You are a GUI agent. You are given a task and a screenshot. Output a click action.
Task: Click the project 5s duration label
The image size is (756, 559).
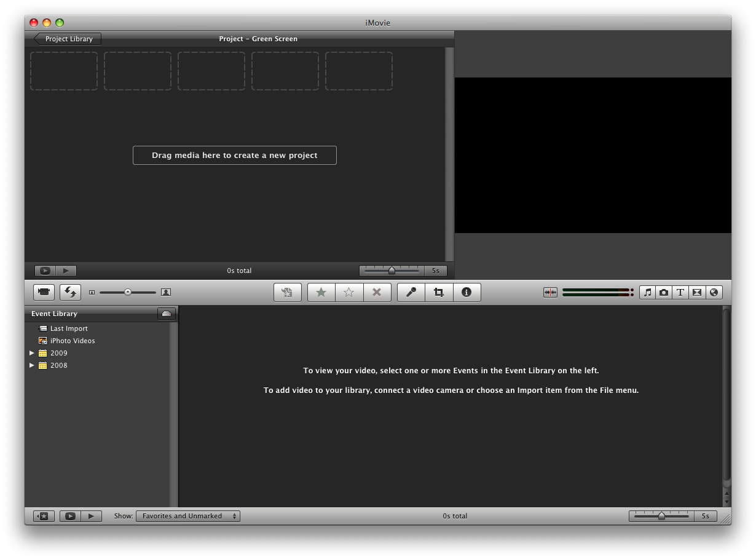(436, 271)
